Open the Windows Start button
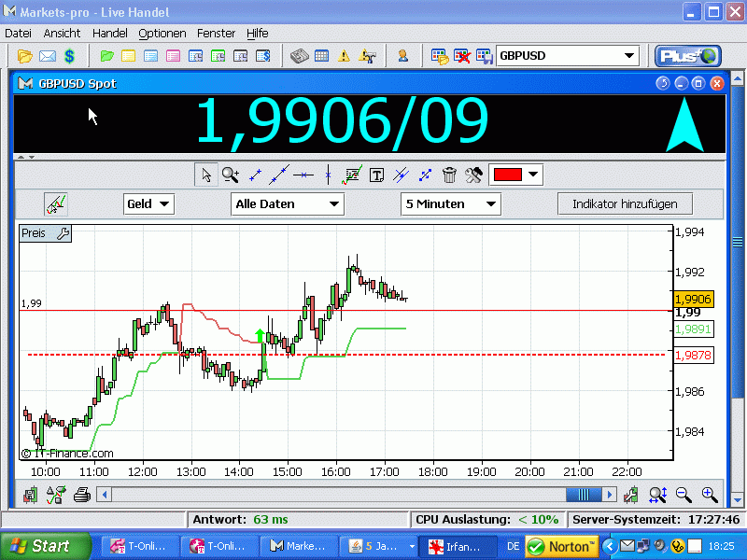This screenshot has height=560, width=747. tap(45, 546)
